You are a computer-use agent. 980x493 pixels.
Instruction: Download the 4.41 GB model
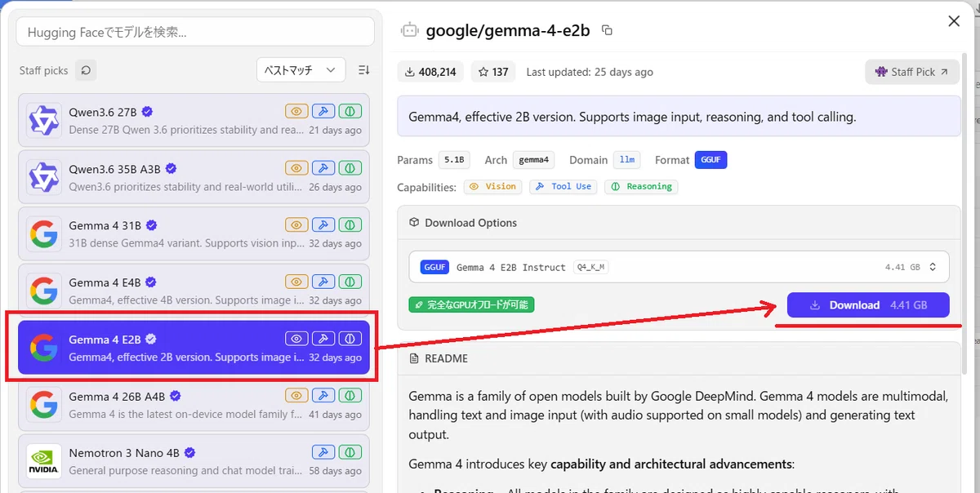click(x=868, y=305)
